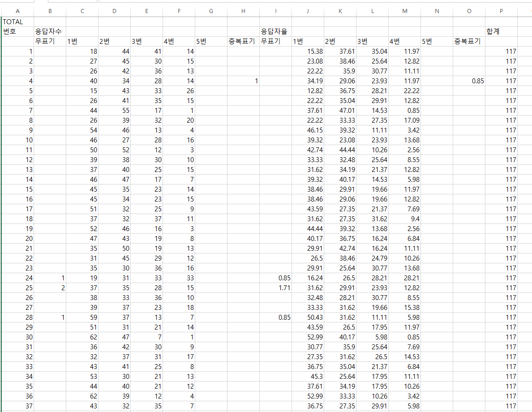
Task: Select column O header
Action: (469, 11)
